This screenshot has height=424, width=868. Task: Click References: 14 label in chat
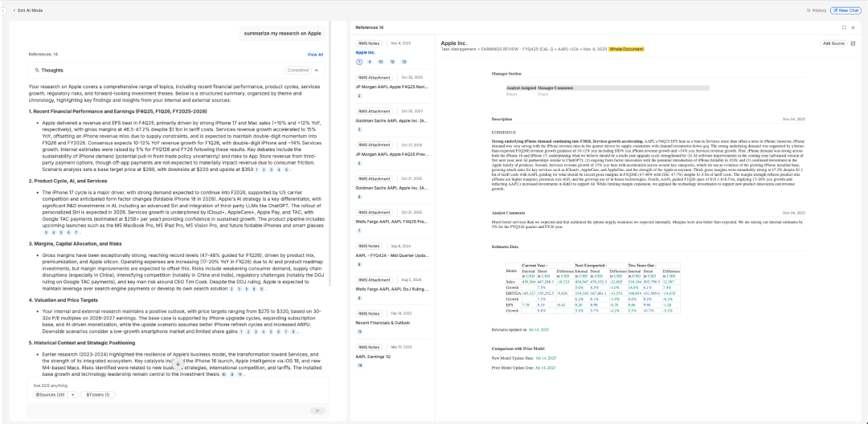tap(43, 55)
